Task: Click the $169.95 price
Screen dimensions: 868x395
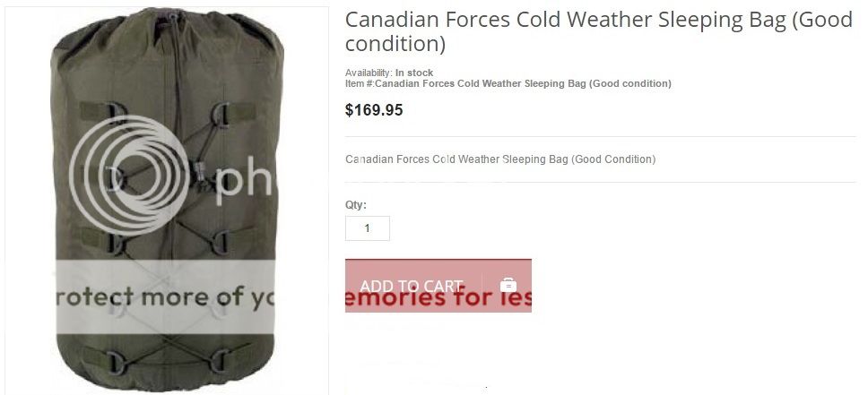Action: [x=374, y=110]
